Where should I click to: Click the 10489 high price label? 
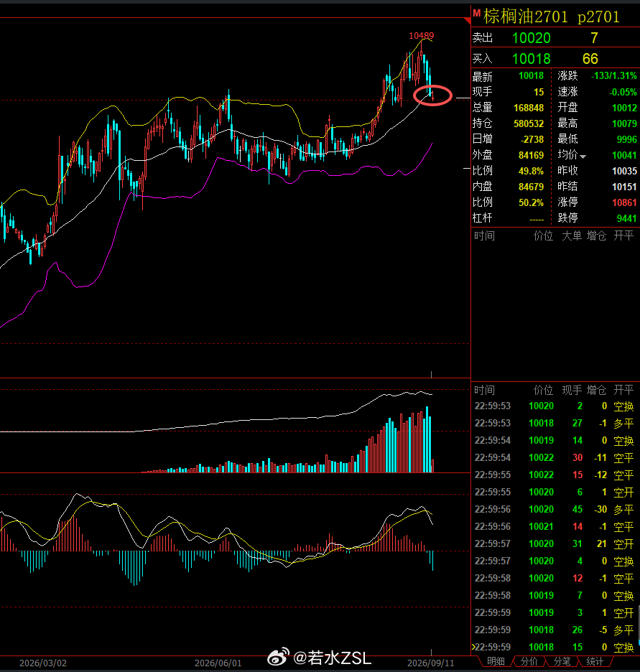point(422,36)
